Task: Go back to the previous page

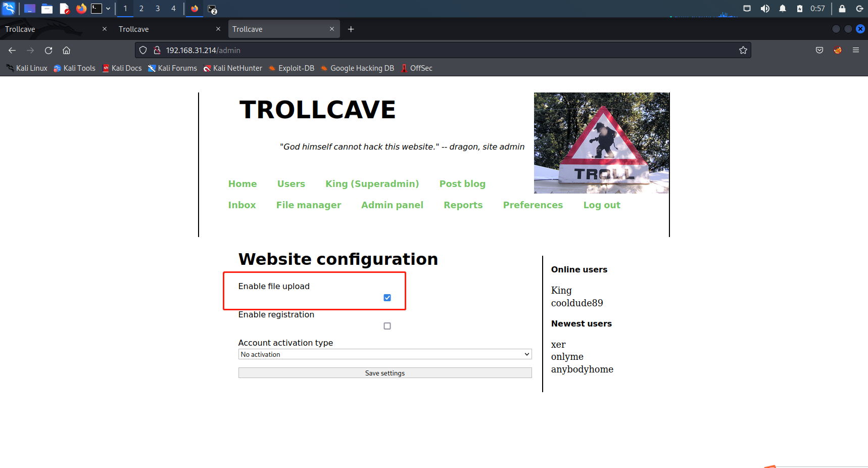Action: pyautogui.click(x=12, y=50)
